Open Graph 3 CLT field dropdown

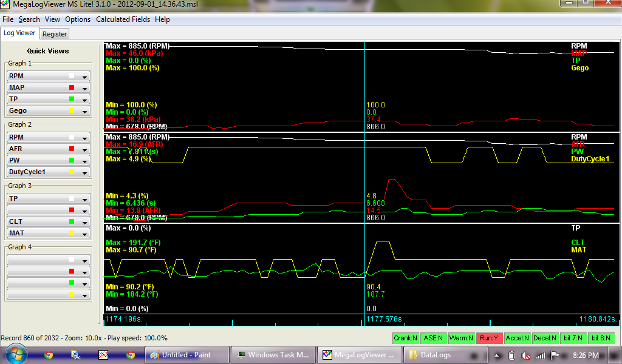click(x=84, y=222)
